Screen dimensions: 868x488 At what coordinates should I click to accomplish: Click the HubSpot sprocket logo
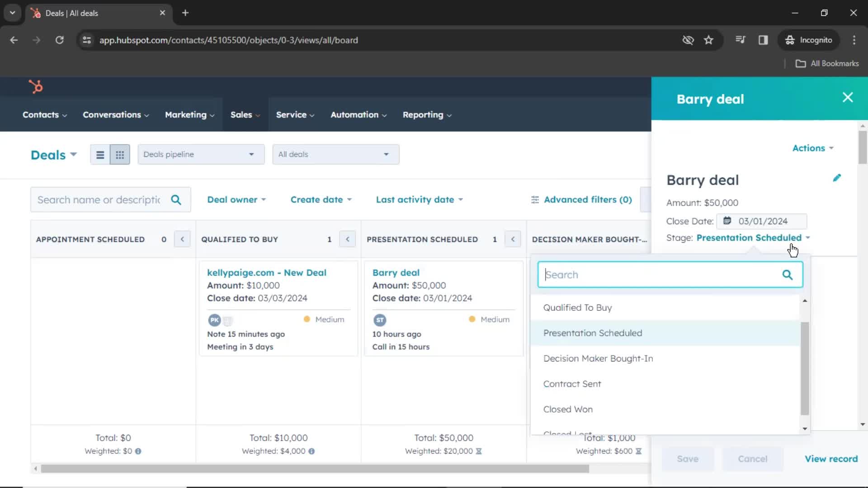click(x=36, y=86)
